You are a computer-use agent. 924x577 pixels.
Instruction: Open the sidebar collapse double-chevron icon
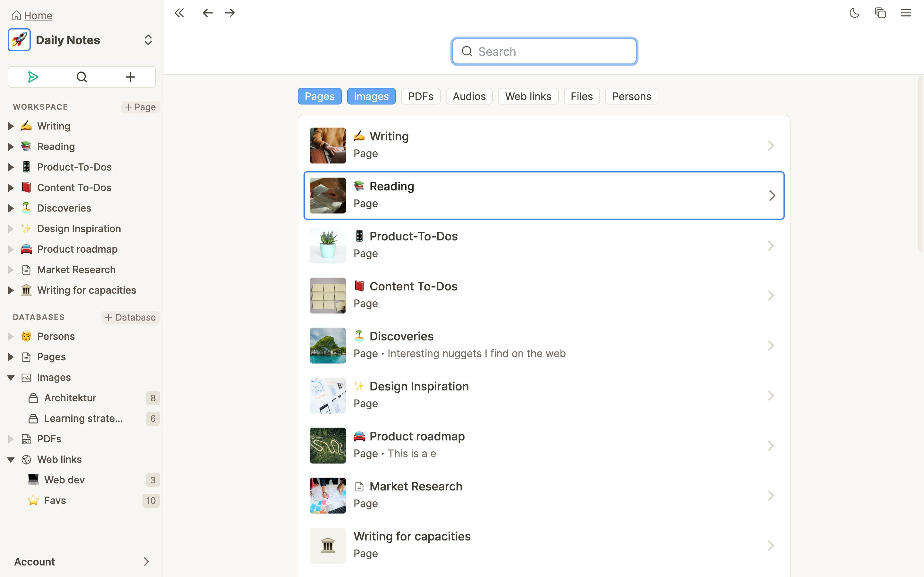click(x=179, y=13)
